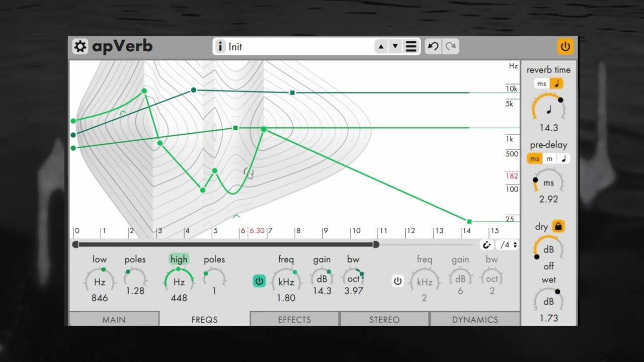The image size is (644, 362).
Task: Click the disabled band freq kHz knob
Action: coord(424,282)
